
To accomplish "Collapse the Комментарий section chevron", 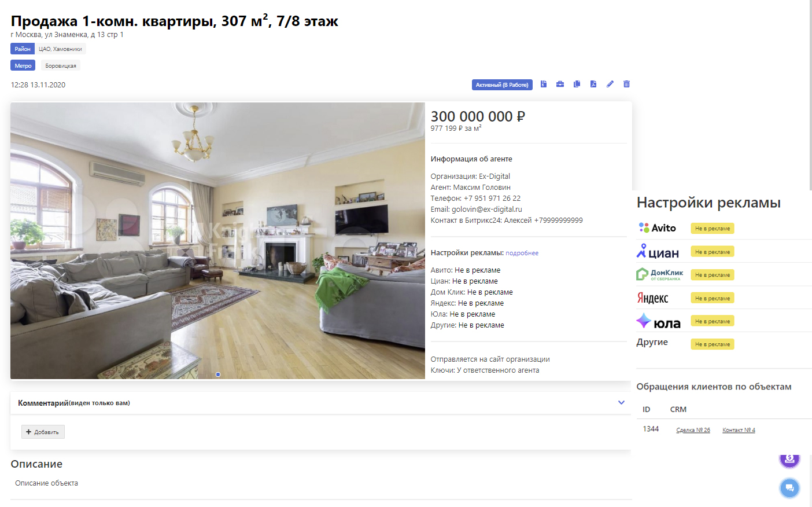I will tap(621, 403).
